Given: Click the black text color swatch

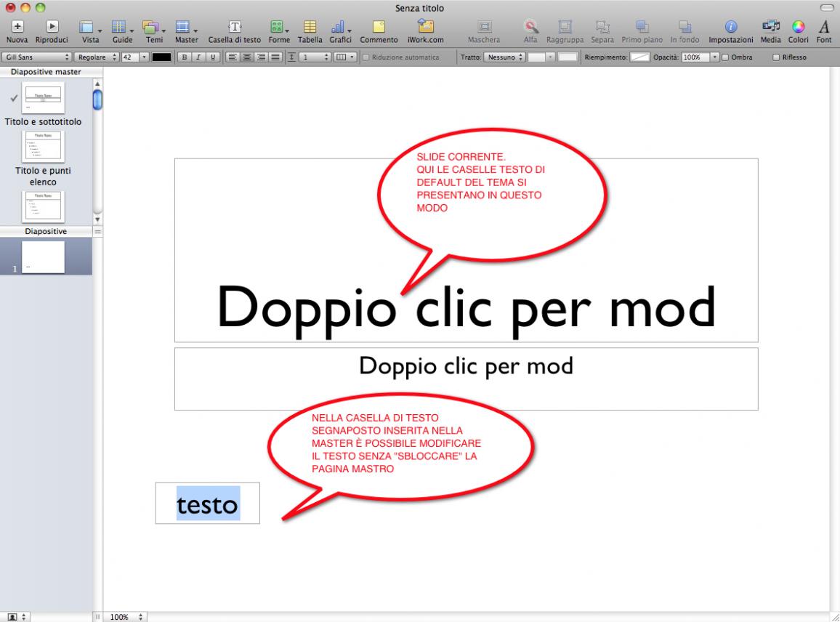Looking at the screenshot, I should tap(161, 57).
